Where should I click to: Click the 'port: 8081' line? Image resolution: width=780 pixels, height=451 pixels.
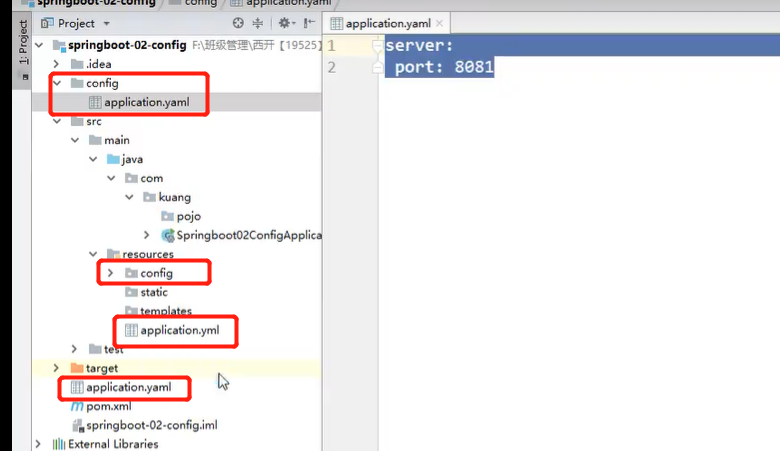(444, 67)
